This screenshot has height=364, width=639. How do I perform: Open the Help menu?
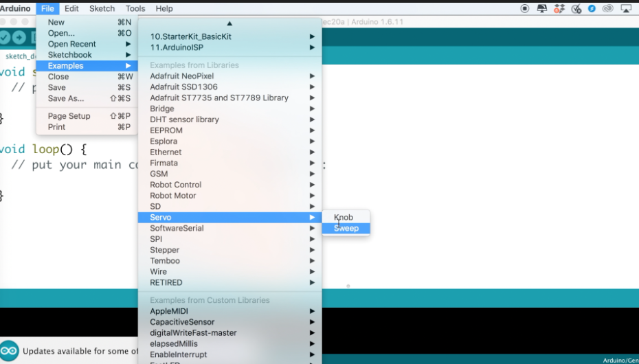coord(164,8)
